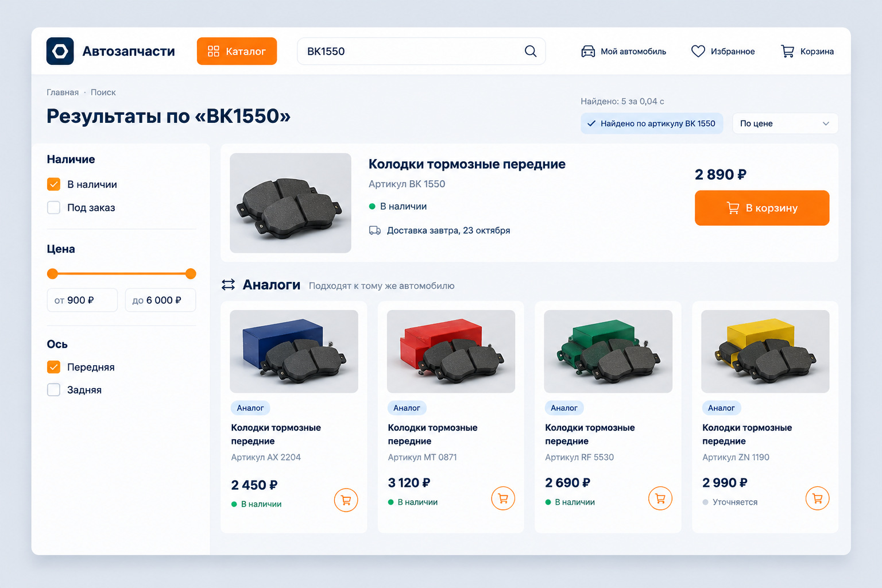Viewport: 882px width, 588px height.
Task: Click the до 6 000 ₽ price field
Action: pyautogui.click(x=160, y=300)
